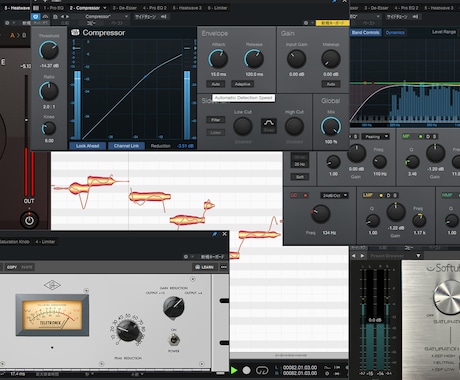Select the Dynamics view in Pro EQ

395,32
